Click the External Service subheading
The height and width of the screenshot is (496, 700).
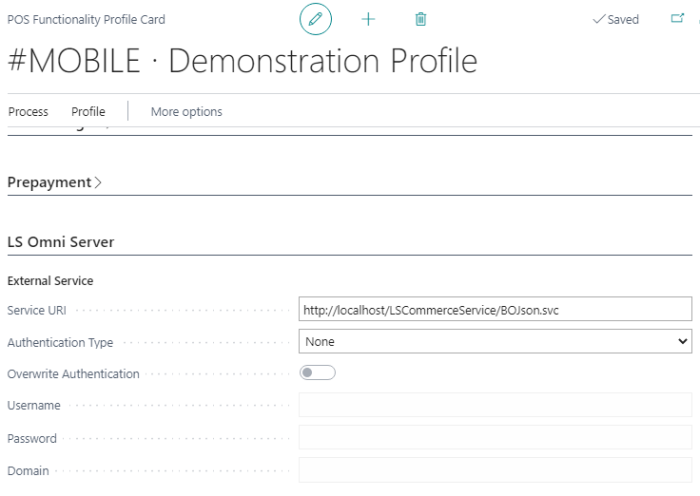tap(50, 281)
